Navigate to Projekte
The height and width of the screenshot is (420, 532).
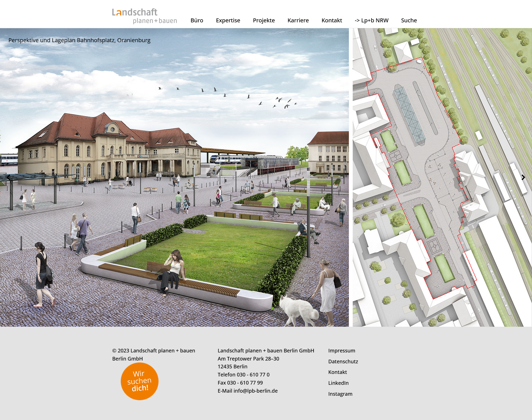tap(264, 20)
